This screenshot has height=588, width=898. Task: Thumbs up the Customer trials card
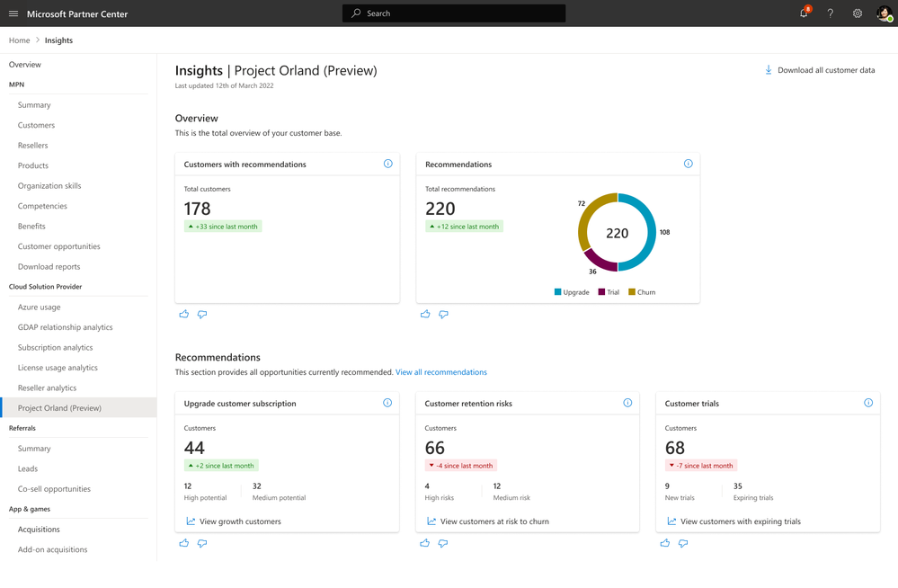point(665,543)
